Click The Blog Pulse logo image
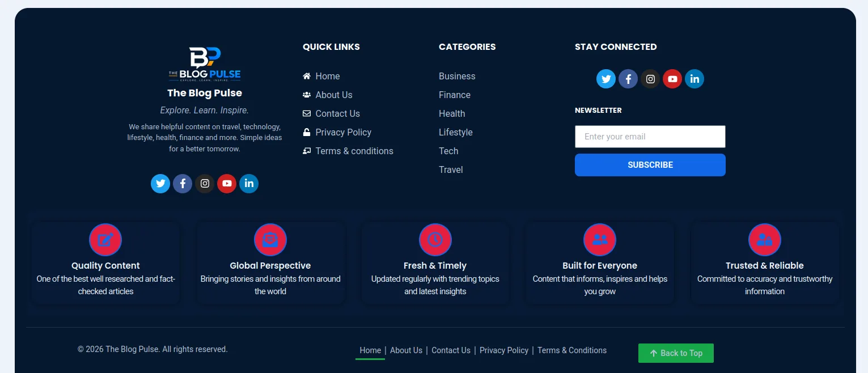The image size is (868, 373). (x=205, y=65)
